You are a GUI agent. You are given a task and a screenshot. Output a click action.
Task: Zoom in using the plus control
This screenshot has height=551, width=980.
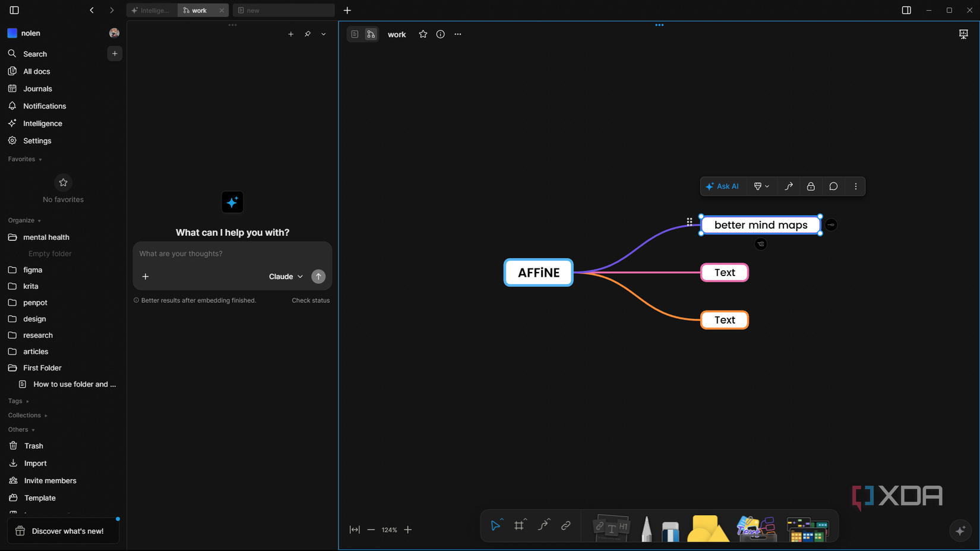coord(408,530)
